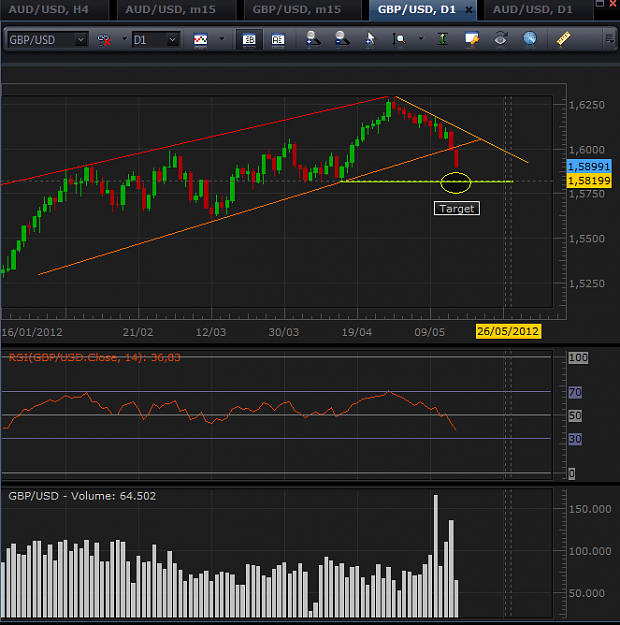Image resolution: width=620 pixels, height=625 pixels.
Task: Open the toolbar options menu at far right
Action: (610, 39)
